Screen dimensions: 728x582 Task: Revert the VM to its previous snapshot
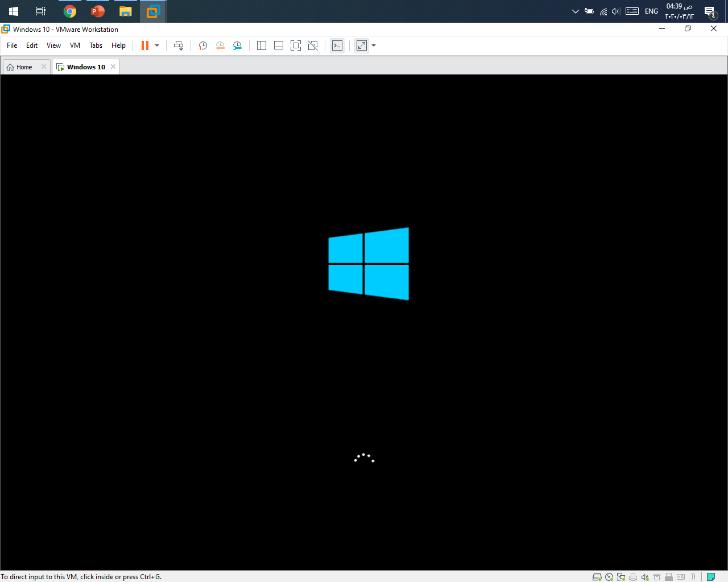pyautogui.click(x=220, y=45)
